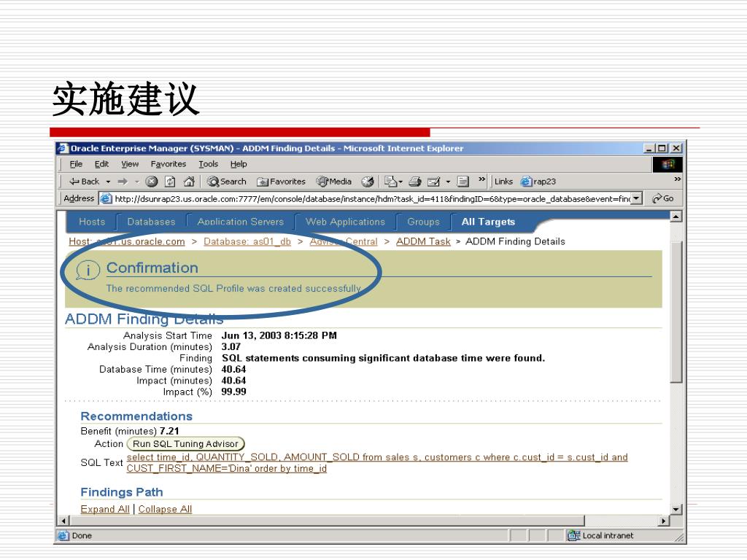
Task: Follow the Database: as01_db breadcrumb link
Action: coord(247,241)
